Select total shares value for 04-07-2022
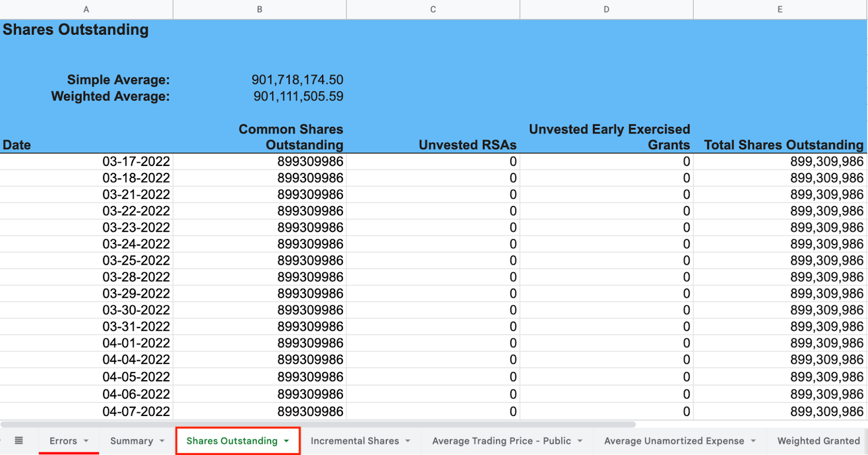This screenshot has width=868, height=455. [780, 412]
